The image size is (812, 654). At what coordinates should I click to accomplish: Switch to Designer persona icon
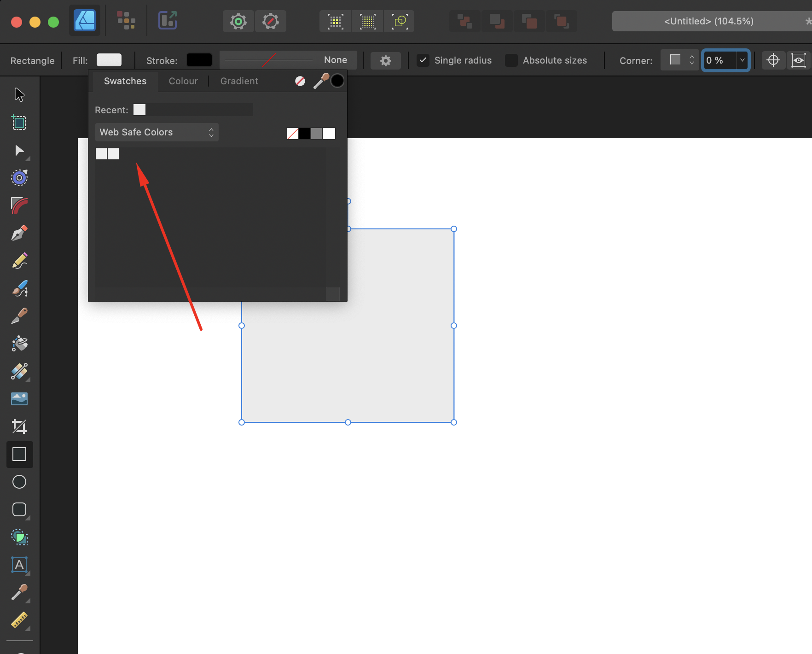85,21
